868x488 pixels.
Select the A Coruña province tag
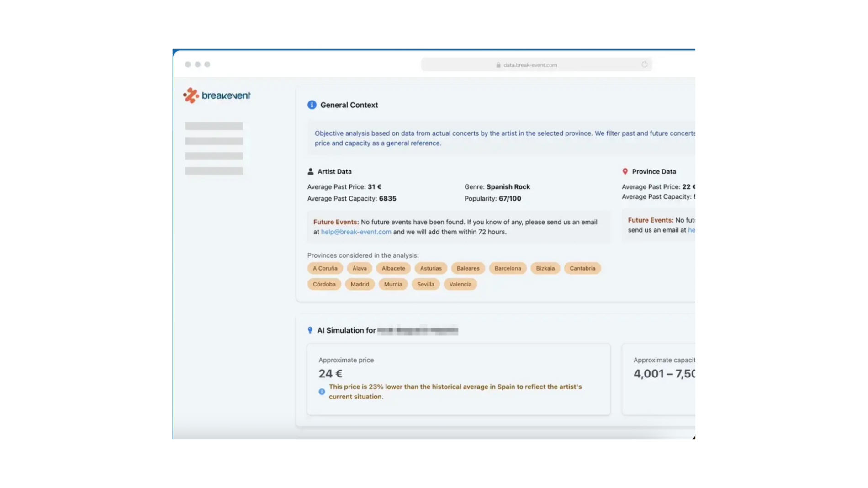[325, 268]
